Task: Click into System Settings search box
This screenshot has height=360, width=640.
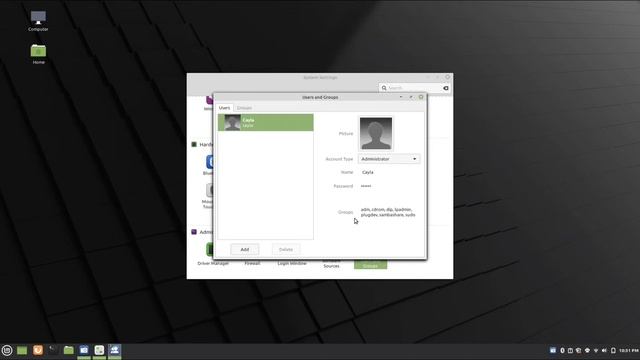Action: click(415, 88)
